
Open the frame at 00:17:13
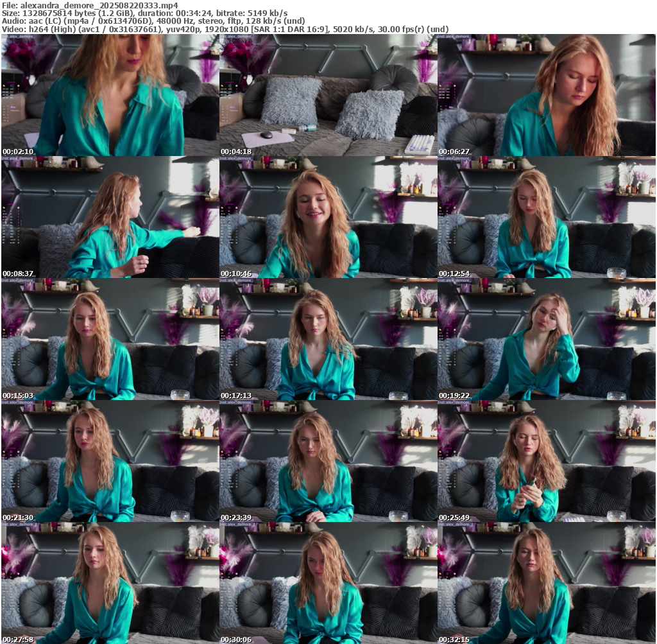tap(328, 339)
